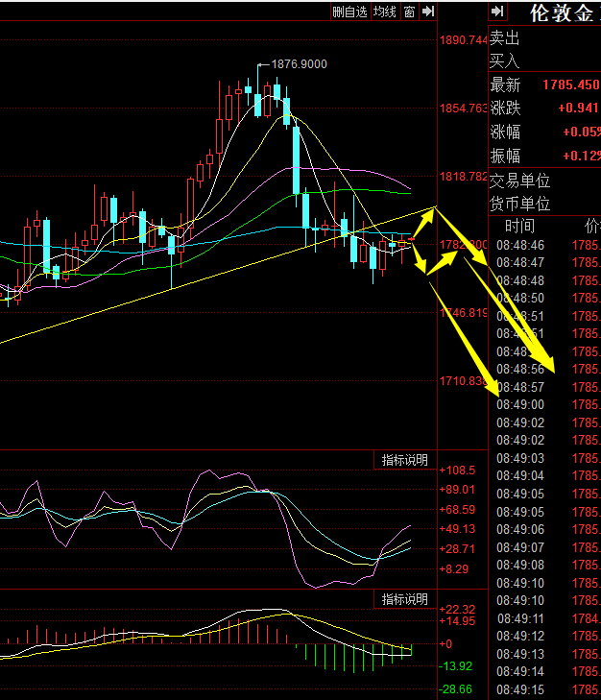Open 指标说明 for the MACD indicator panel
The image size is (601, 700).
pyautogui.click(x=405, y=599)
